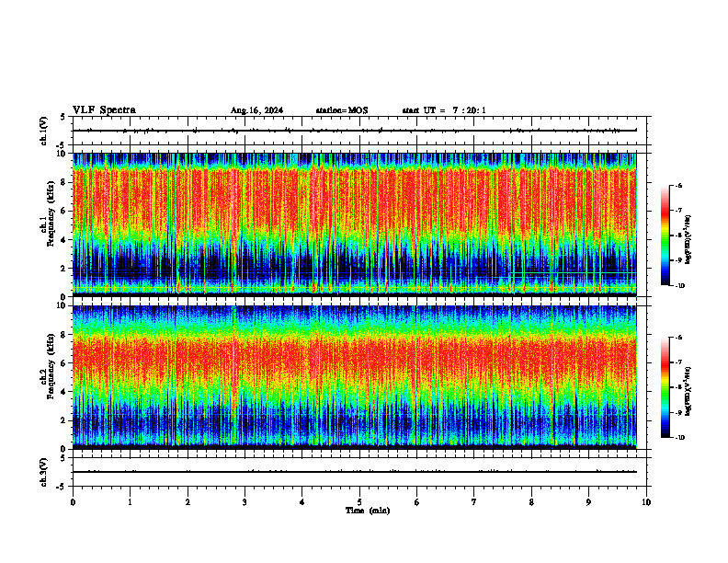This screenshot has width=728, height=563.
Task: Click the ch.1 frequency tick label "6"
Action: pyautogui.click(x=64, y=211)
